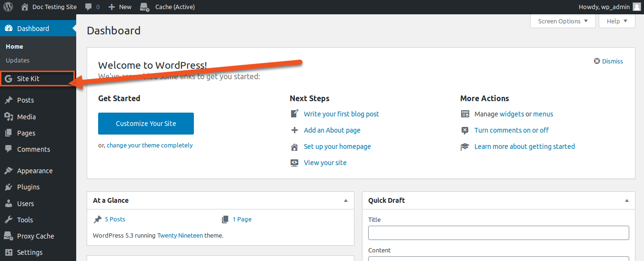Click the pushpin icon next to 5 Posts
Image resolution: width=644 pixels, height=261 pixels.
coord(98,219)
